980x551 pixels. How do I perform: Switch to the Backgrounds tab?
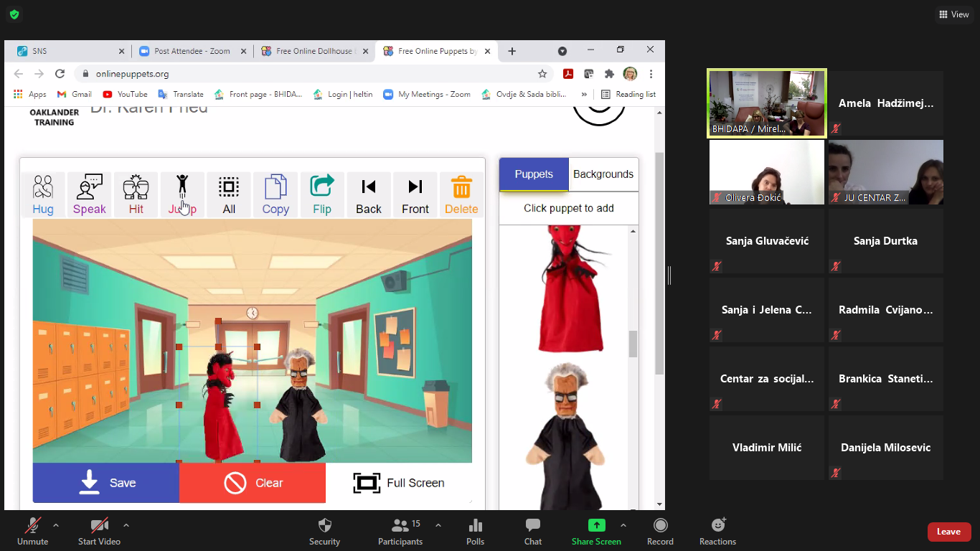pos(603,174)
